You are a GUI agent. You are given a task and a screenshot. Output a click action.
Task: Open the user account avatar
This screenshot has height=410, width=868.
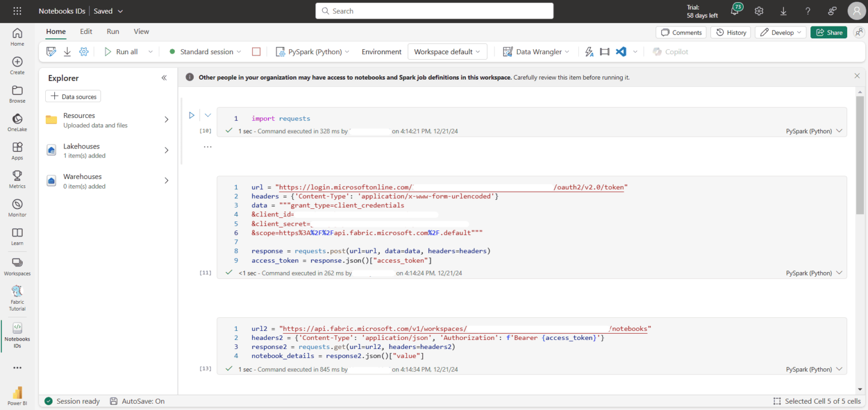857,11
